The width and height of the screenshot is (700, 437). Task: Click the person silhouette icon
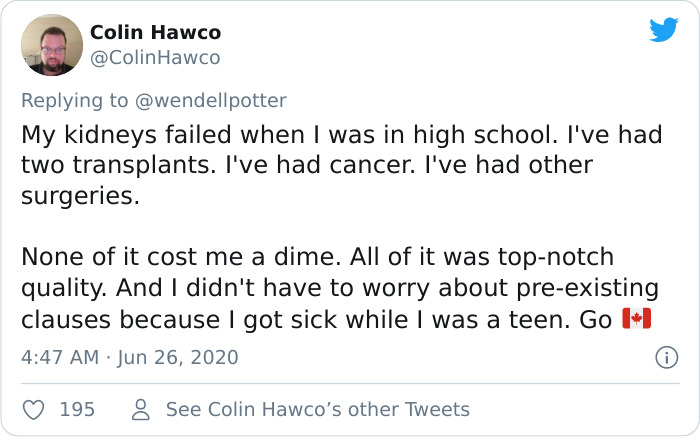[x=141, y=409]
